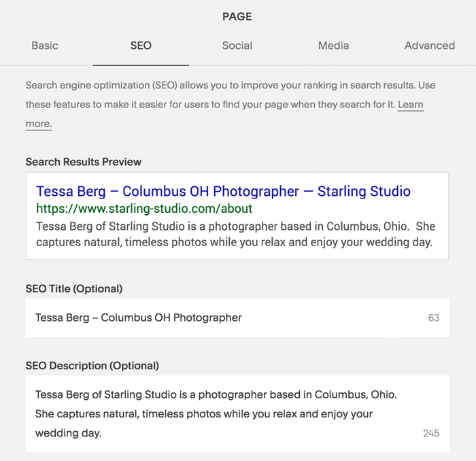Click the SEO Title character counter 63
The height and width of the screenshot is (461, 476).
tap(434, 318)
